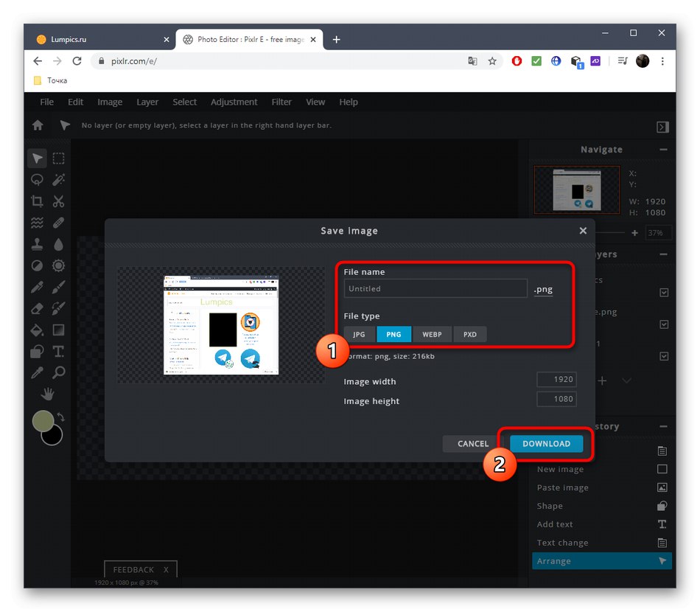700x612 pixels.
Task: Click the black background color swatch
Action: [54, 437]
